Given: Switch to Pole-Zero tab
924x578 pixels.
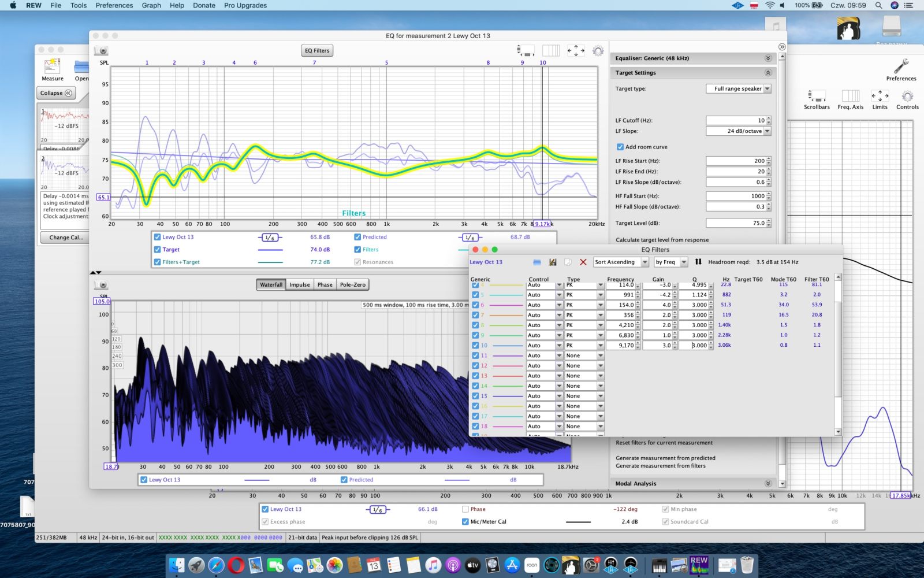Looking at the screenshot, I should pos(352,284).
